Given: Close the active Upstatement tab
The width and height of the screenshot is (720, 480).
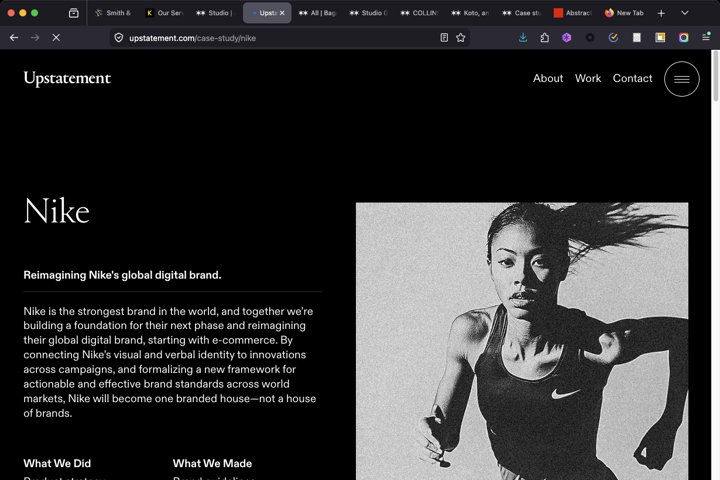Looking at the screenshot, I should 282,13.
